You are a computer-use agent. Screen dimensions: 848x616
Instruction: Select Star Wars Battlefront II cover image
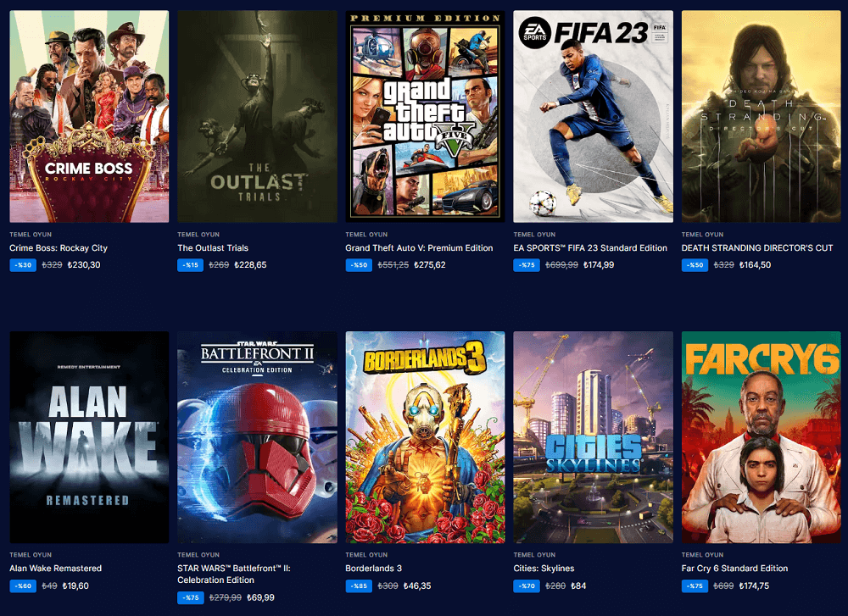[257, 436]
